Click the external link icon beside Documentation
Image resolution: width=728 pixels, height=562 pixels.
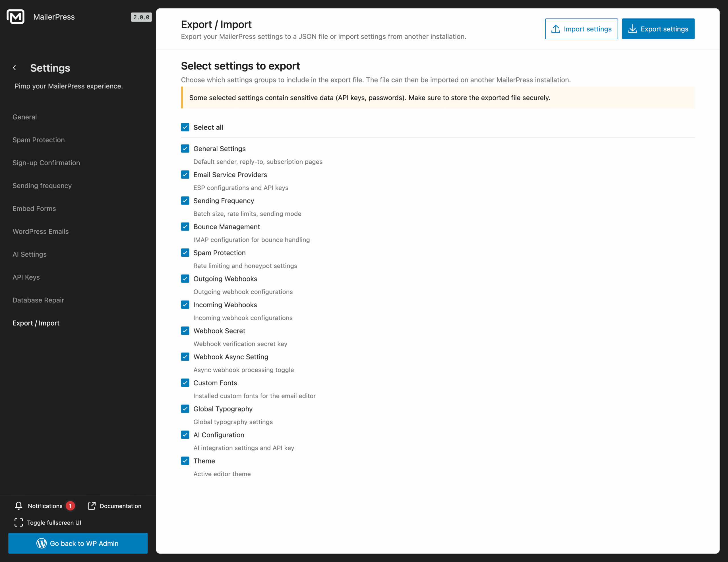[x=92, y=506]
